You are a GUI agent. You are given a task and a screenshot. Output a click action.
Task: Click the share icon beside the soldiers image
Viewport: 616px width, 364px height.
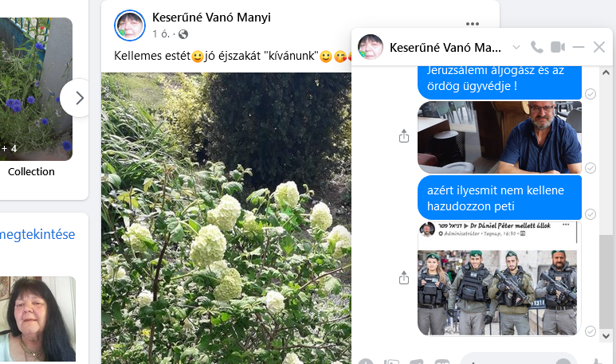404,277
